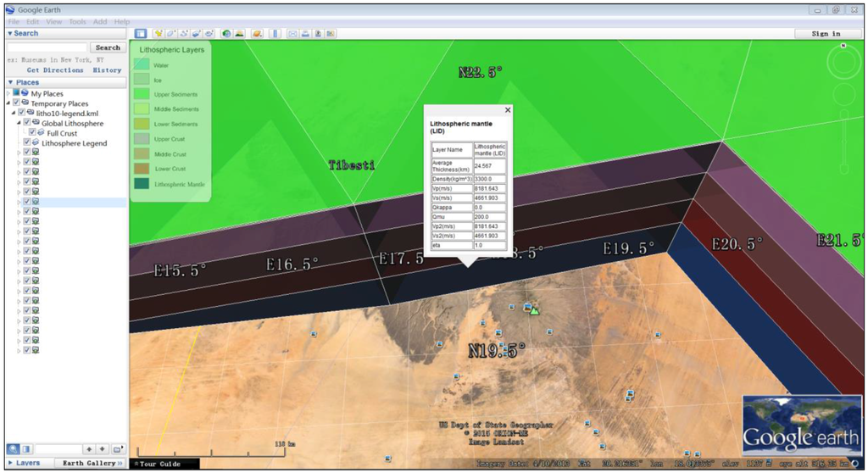Open the planet switcher (Saturn) icon
868x473 pixels.
click(257, 34)
